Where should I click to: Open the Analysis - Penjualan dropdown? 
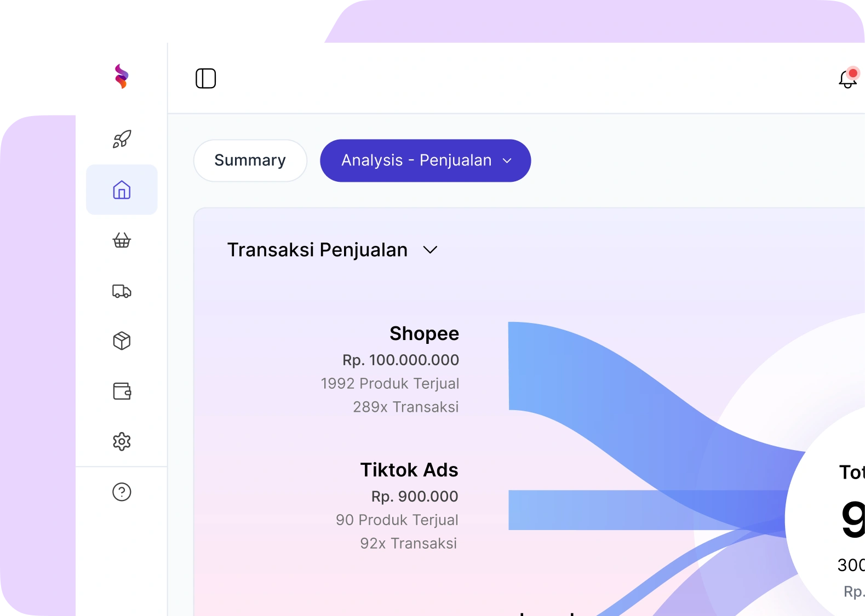pos(426,160)
